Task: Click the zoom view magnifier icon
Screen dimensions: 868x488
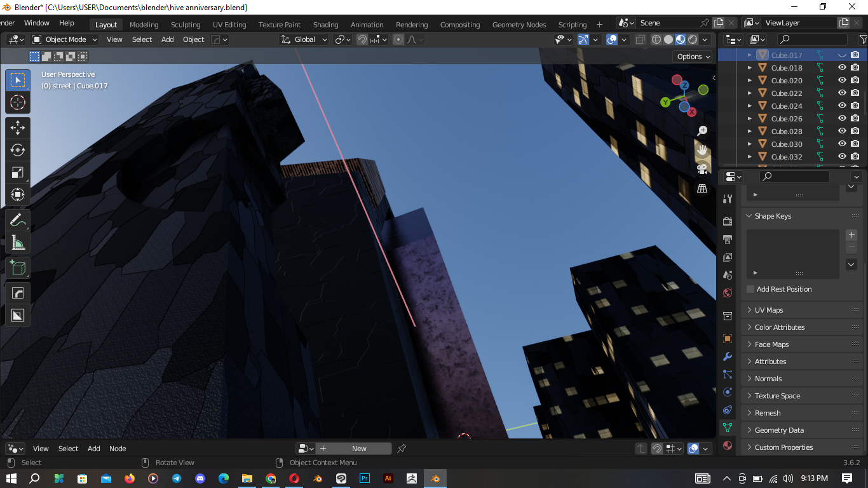Action: click(x=702, y=130)
